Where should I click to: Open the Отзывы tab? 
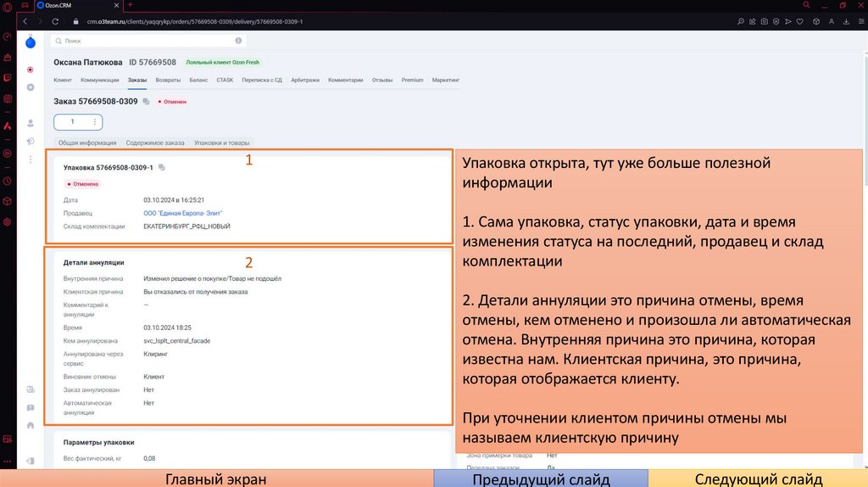pos(382,80)
